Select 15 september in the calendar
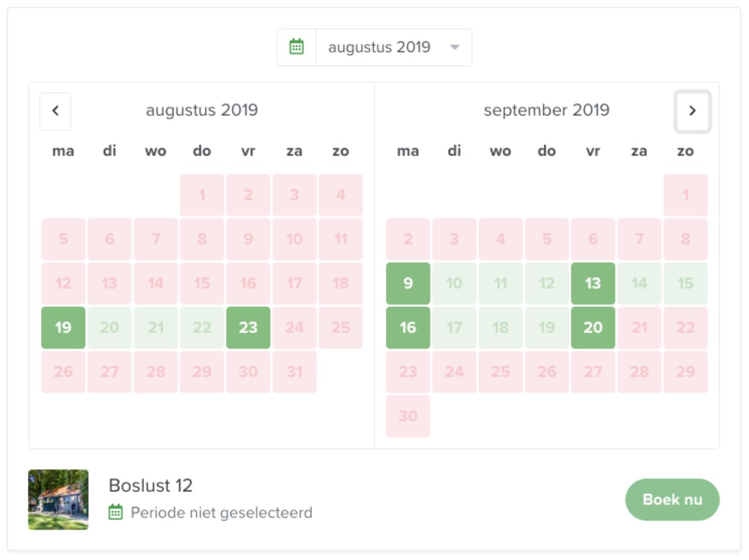The image size is (749, 560). 685,283
